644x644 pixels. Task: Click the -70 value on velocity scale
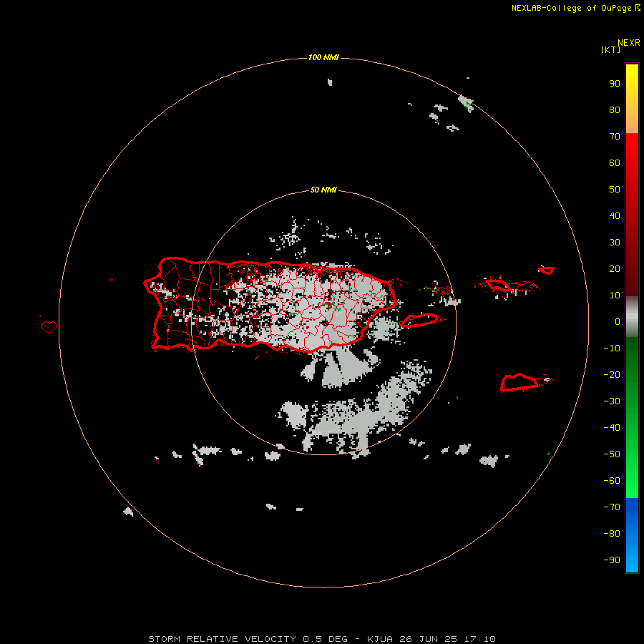coord(612,507)
